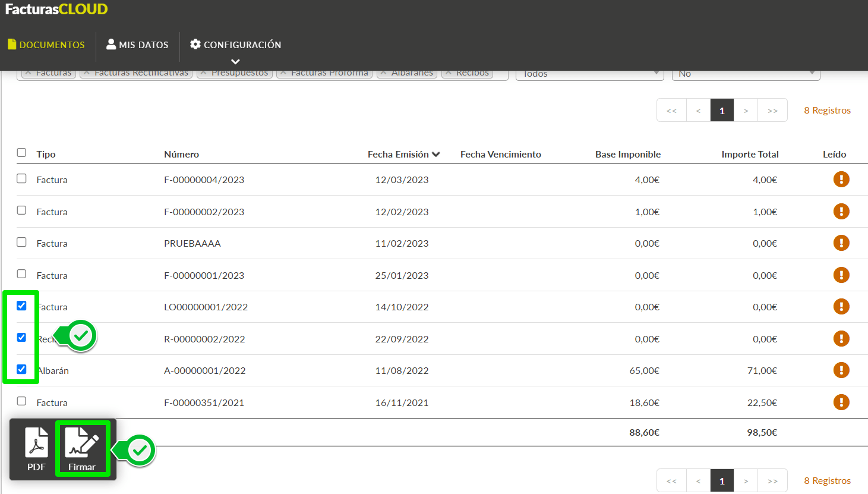The width and height of the screenshot is (868, 494).
Task: Uncheck the LO00000001/2022 row checkbox
Action: coord(21,306)
